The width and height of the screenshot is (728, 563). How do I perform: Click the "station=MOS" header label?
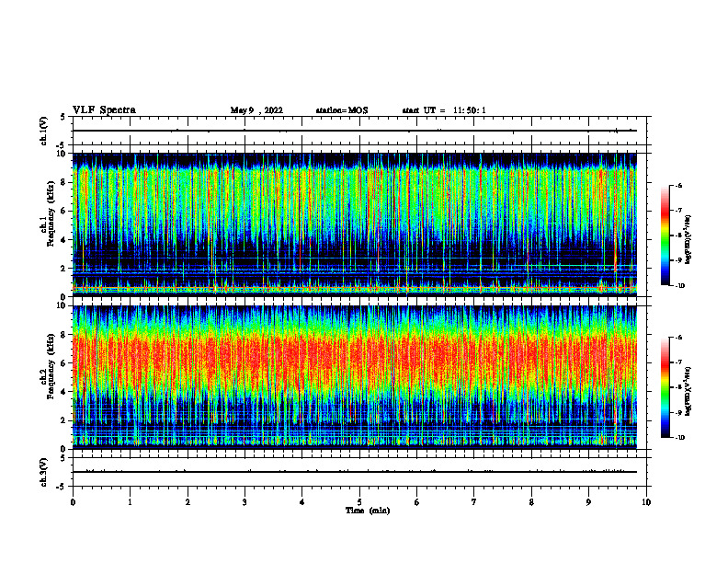[x=342, y=110]
